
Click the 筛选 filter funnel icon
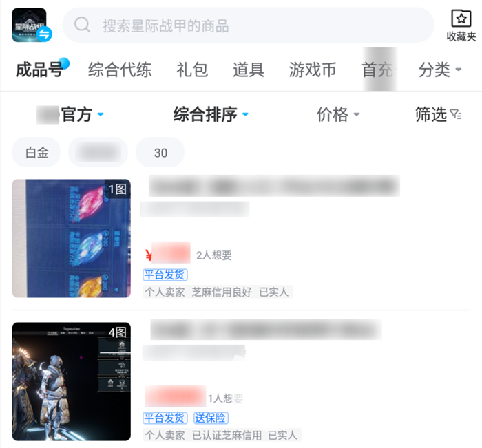(456, 114)
